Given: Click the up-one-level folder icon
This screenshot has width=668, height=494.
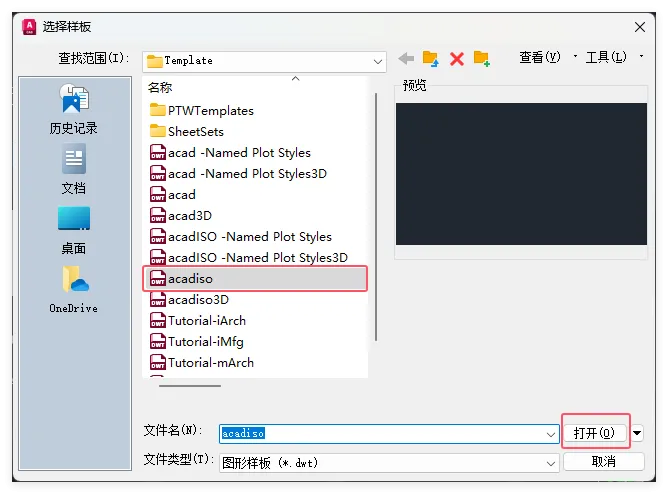Looking at the screenshot, I should pyautogui.click(x=430, y=58).
